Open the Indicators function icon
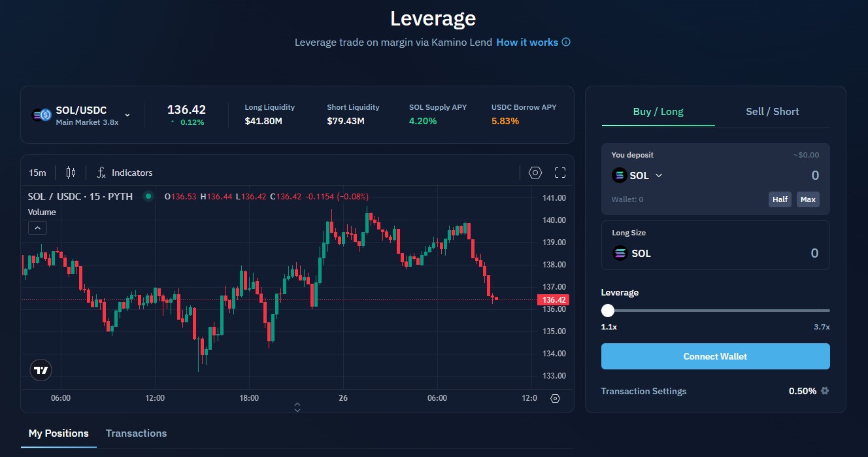Viewport: 868px width, 457px height. coord(101,173)
